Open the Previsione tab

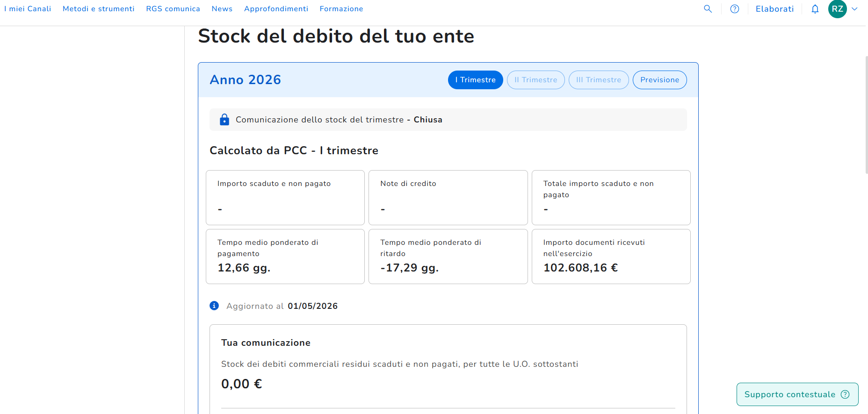pos(660,80)
